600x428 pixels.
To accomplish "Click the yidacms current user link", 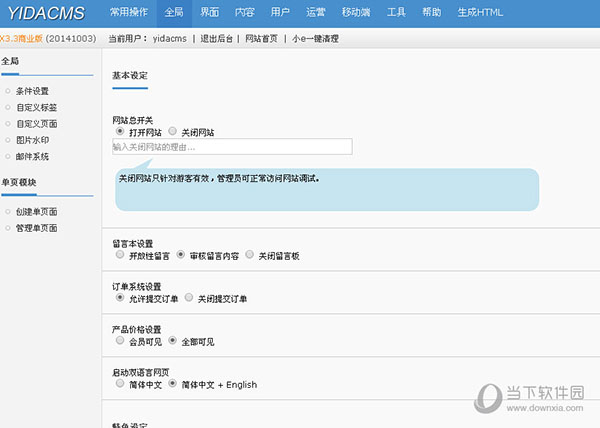I will click(x=170, y=39).
